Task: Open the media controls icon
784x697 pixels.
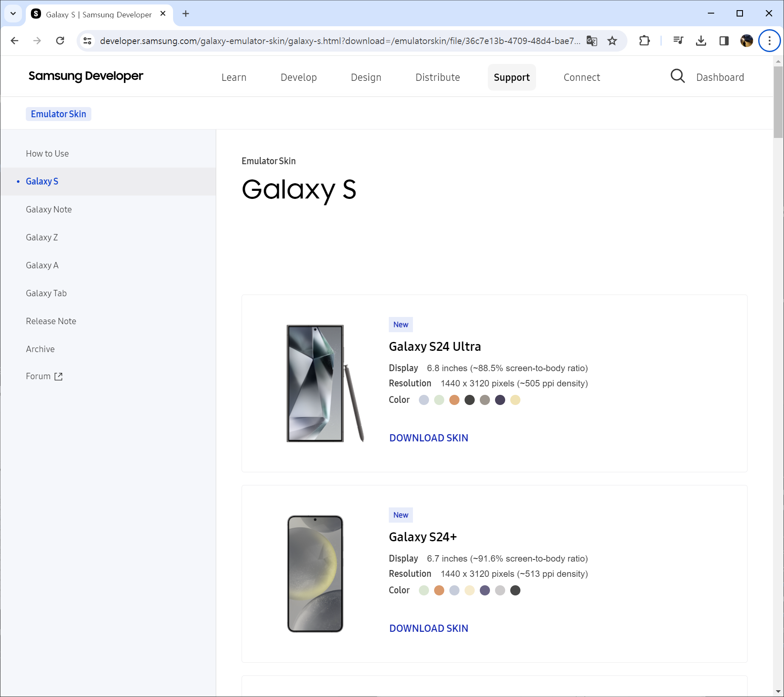Action: click(678, 41)
